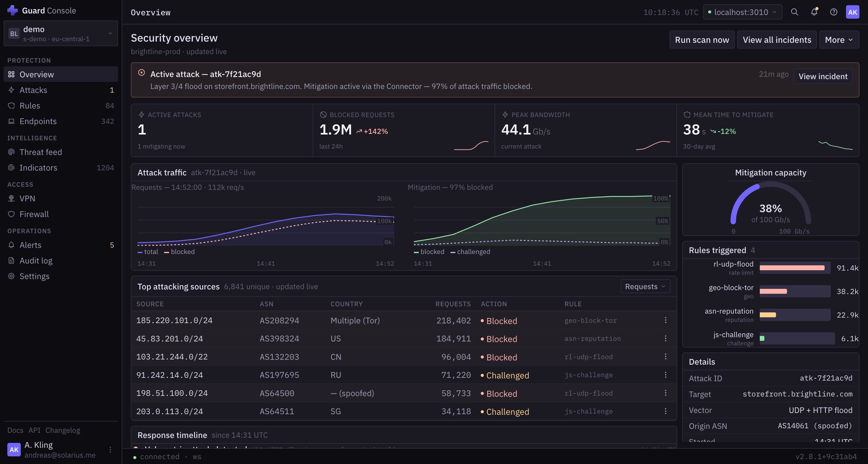Click the js-challenge rule bar

(x=797, y=338)
